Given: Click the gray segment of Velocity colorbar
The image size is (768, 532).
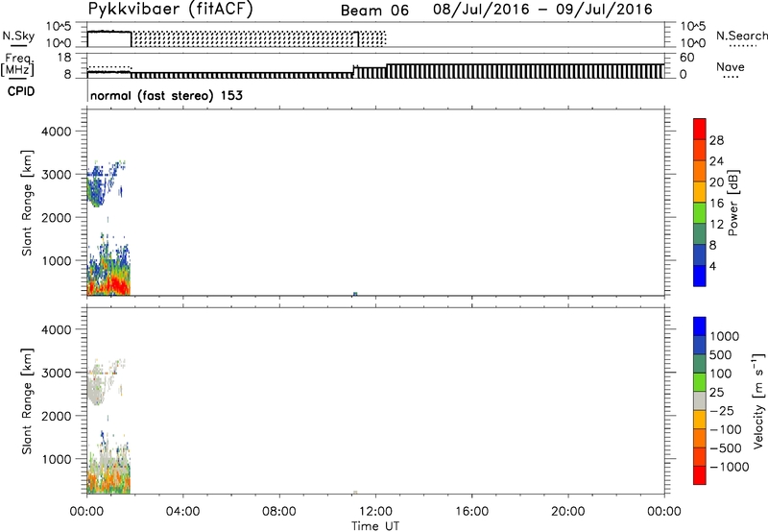Looking at the screenshot, I should pos(700,400).
